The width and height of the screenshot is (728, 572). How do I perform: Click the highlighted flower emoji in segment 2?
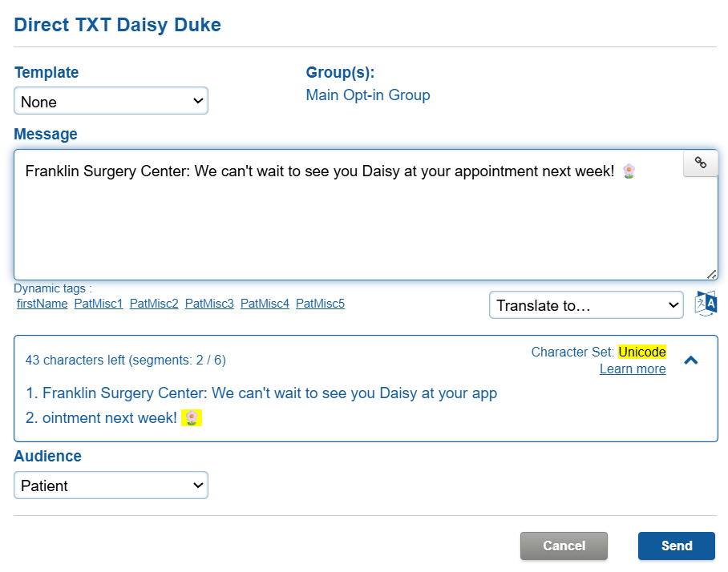pyautogui.click(x=192, y=418)
